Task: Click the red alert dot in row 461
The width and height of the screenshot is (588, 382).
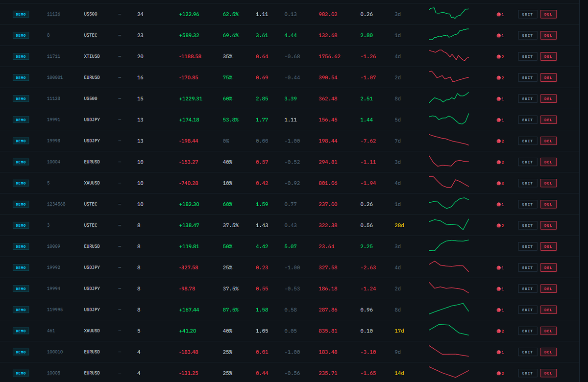Action: click(499, 331)
